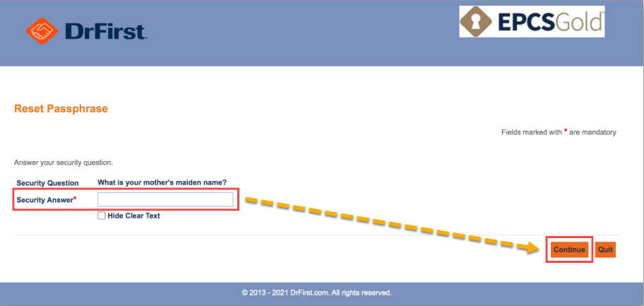Click the Reset Passphrase heading
The image size is (644, 306).
61,109
